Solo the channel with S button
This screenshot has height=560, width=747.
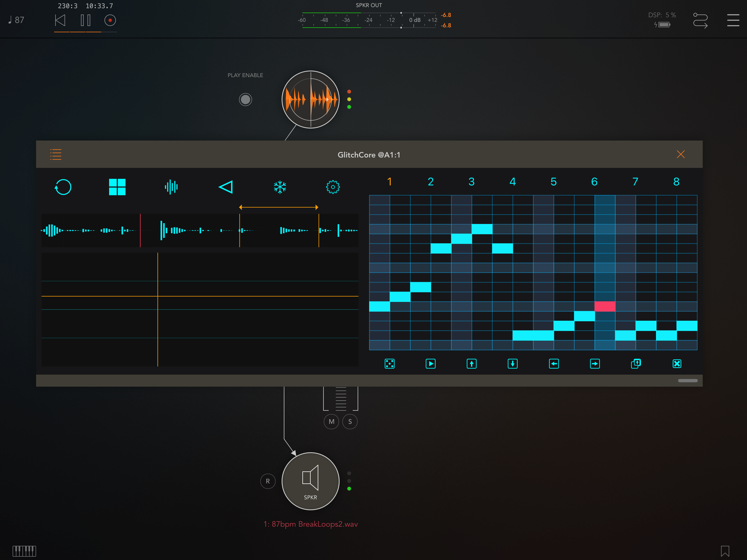click(350, 422)
